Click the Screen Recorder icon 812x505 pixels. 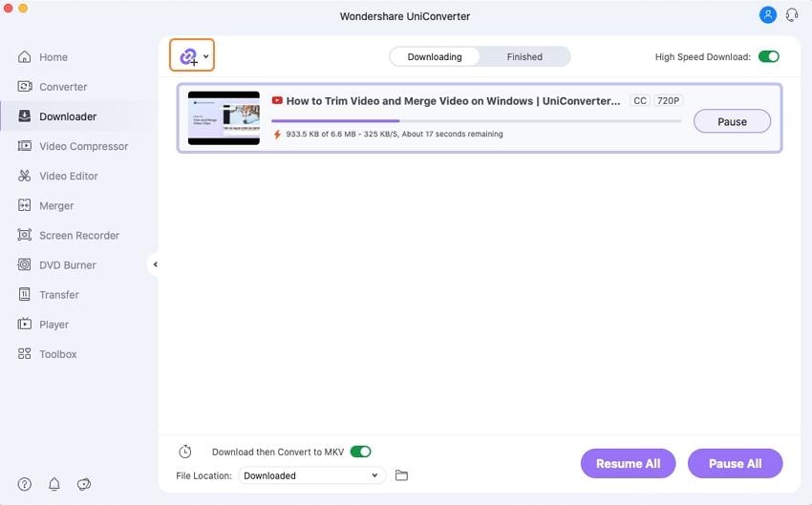24,235
